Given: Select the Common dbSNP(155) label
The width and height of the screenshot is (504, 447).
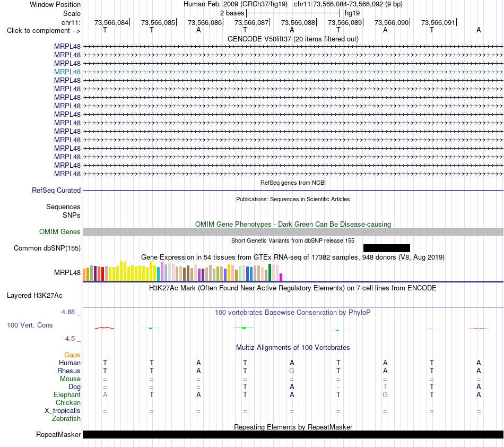Looking at the screenshot, I should pyautogui.click(x=47, y=248).
